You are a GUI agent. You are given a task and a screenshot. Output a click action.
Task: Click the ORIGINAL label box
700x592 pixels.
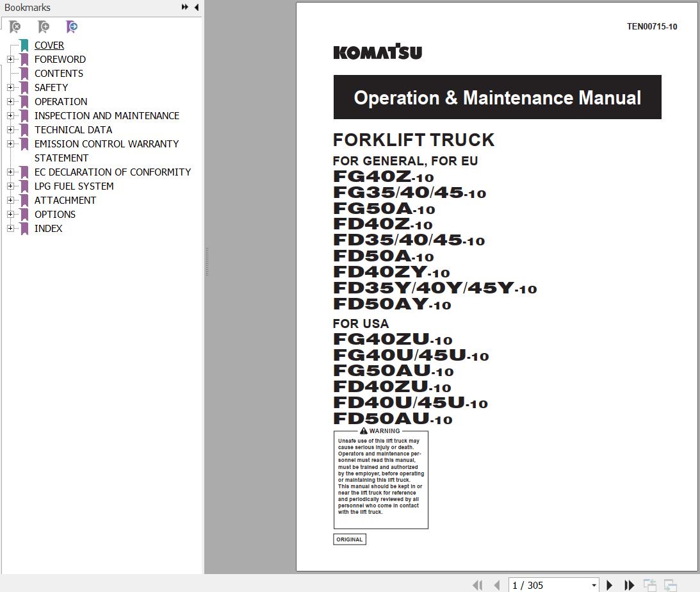point(350,539)
